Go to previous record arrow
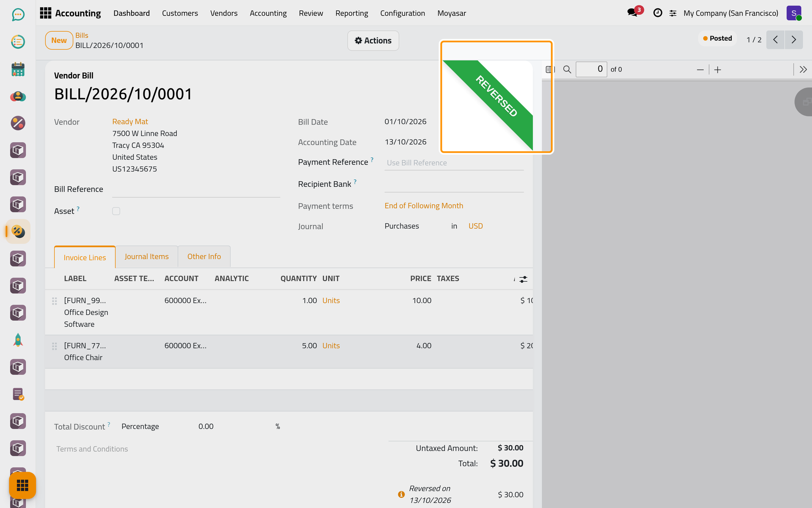The width and height of the screenshot is (812, 508). [775, 40]
